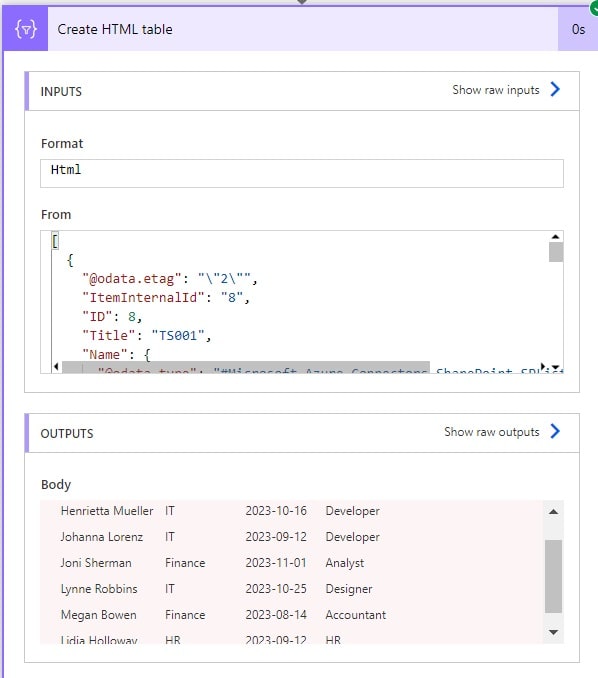This screenshot has height=678, width=598.
Task: Click the "ID": 8 line
Action: click(x=112, y=317)
